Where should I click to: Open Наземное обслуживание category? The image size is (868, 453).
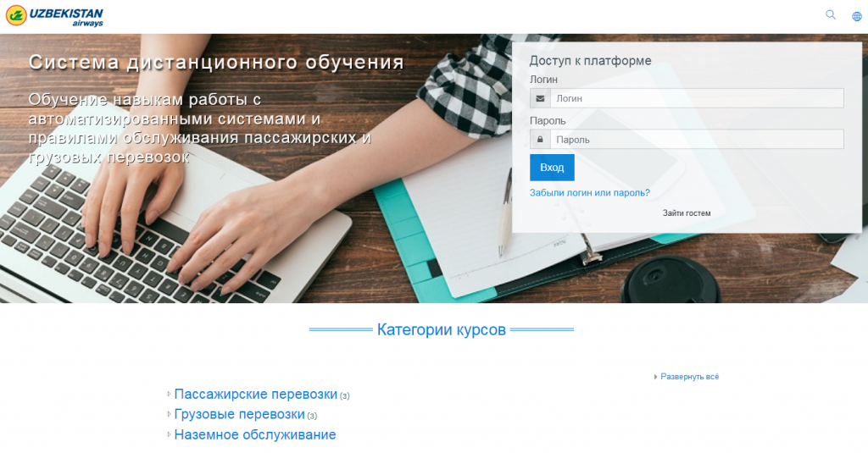point(255,434)
